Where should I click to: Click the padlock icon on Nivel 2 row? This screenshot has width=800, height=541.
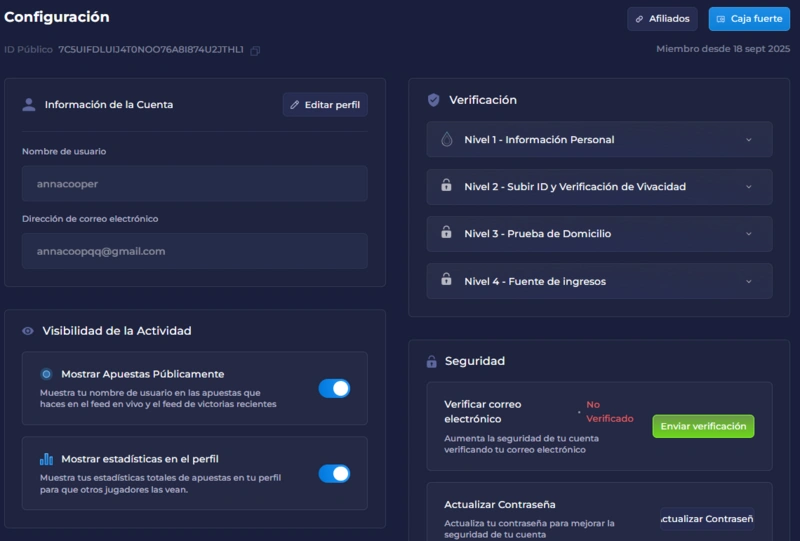point(446,186)
